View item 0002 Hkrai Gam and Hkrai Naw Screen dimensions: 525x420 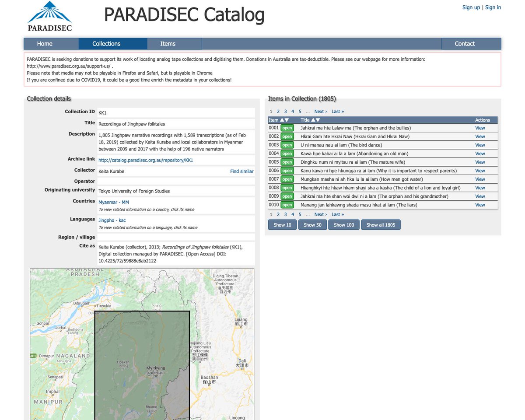click(x=480, y=136)
